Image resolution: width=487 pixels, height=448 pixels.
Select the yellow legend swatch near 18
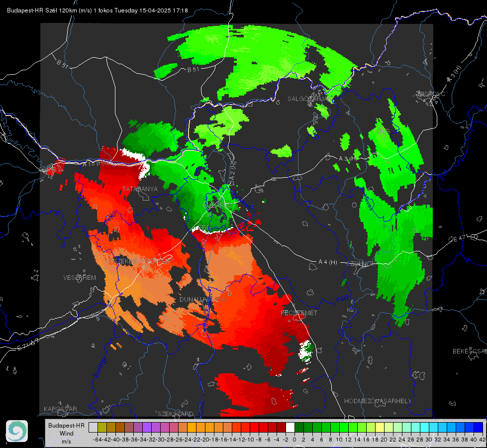point(380,427)
